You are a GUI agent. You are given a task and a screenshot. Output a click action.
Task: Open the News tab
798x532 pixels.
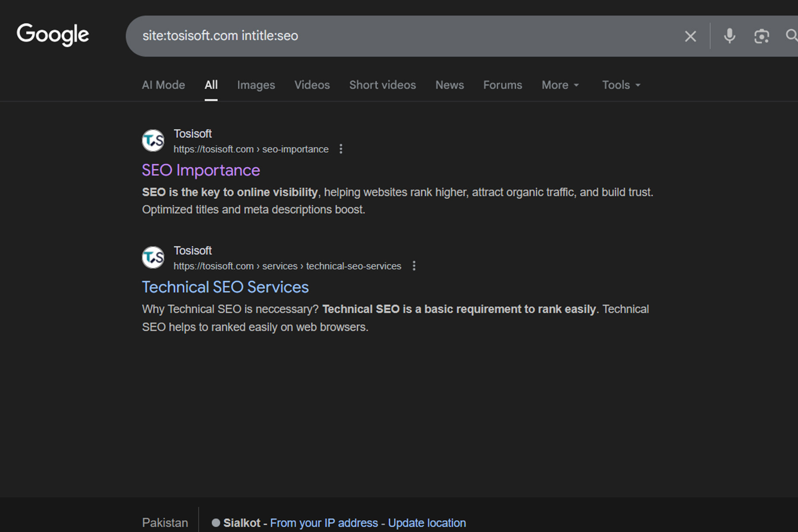point(449,85)
